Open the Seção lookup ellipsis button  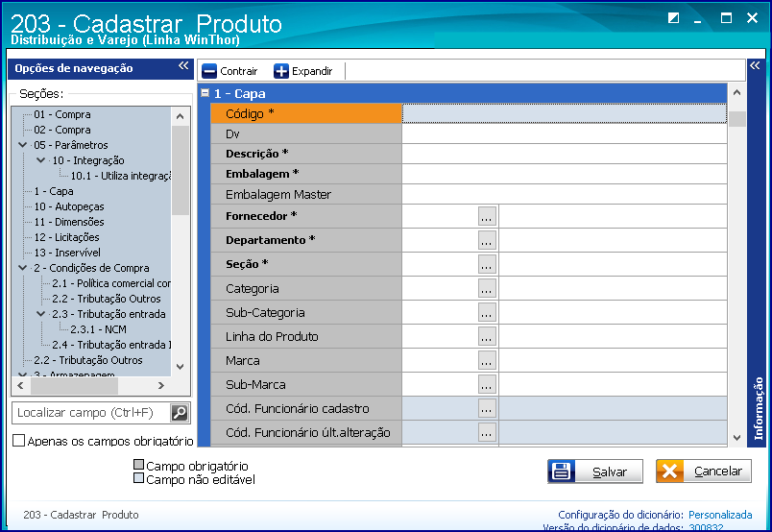click(x=487, y=264)
